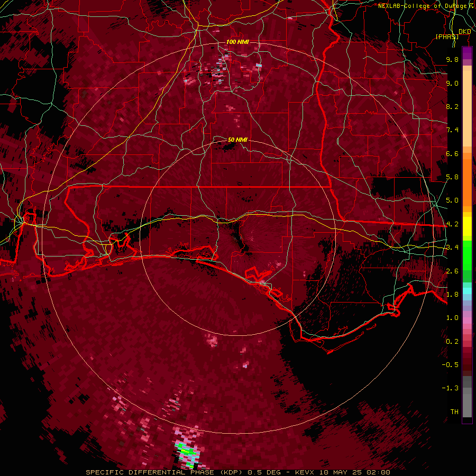476x476 pixels.
Task: Click the 9.8 legend value
Action: (x=452, y=59)
